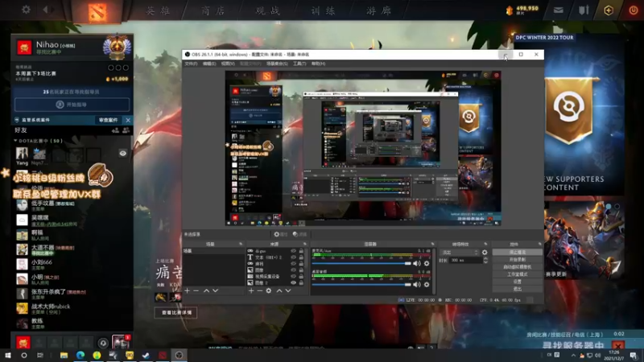Screen dimensions: 644x362
Task: Open OBS 工具(T) menu
Action: click(x=299, y=64)
